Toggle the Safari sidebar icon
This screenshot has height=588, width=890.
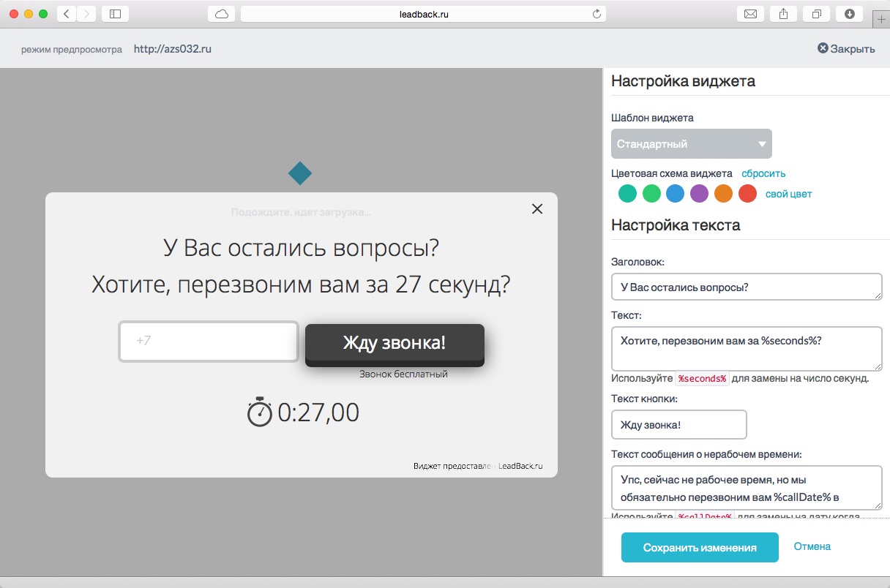pyautogui.click(x=115, y=14)
